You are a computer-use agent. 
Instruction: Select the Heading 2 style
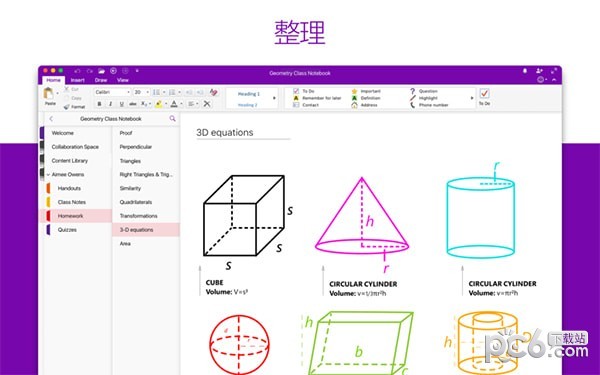(x=248, y=105)
